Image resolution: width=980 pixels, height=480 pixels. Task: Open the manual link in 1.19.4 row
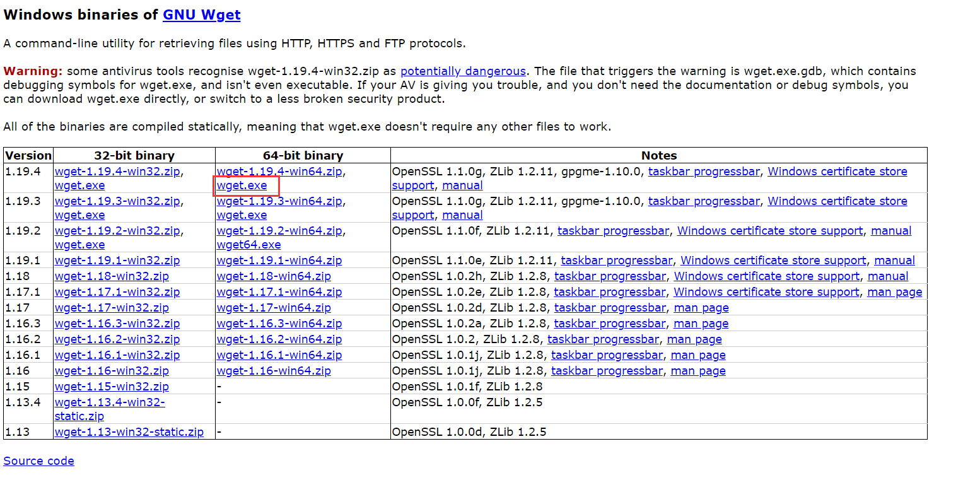(462, 185)
